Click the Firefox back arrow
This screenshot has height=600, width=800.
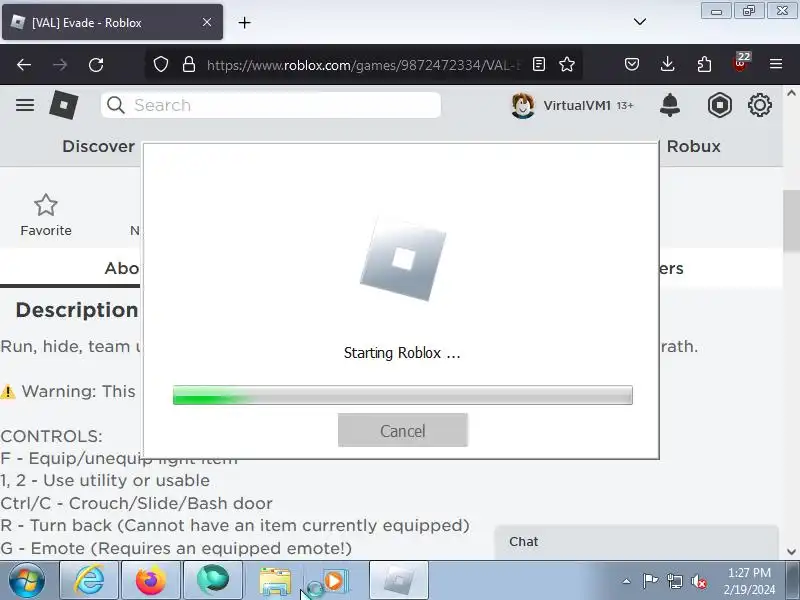click(x=24, y=65)
